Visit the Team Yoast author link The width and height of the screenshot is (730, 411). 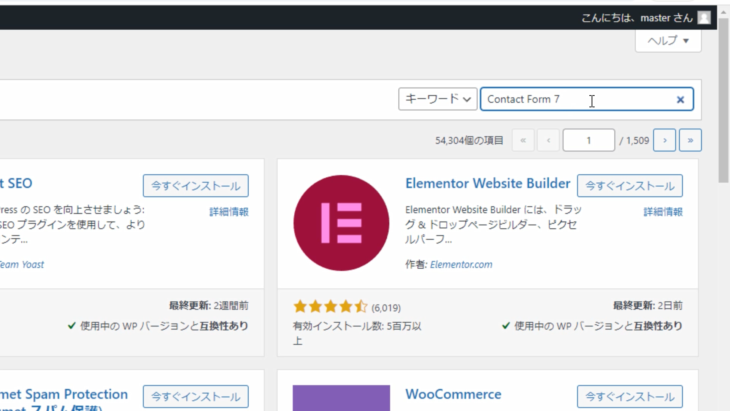tap(21, 264)
